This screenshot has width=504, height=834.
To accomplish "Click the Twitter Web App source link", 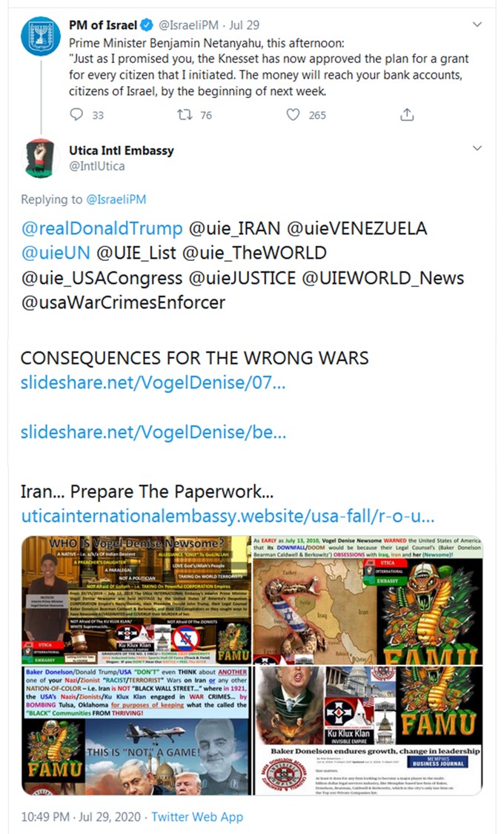I will click(197, 816).
